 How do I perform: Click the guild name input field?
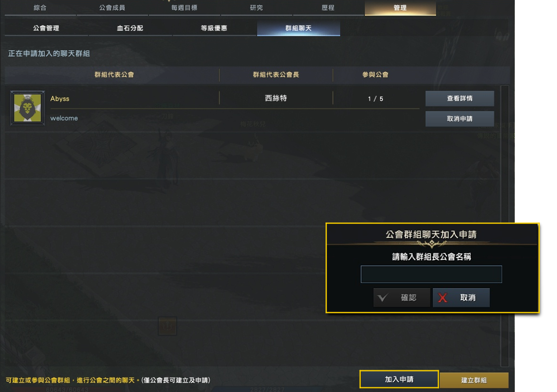(431, 274)
